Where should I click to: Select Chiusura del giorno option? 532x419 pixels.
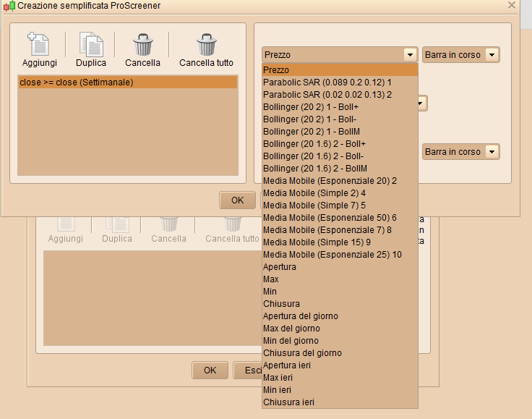tap(340, 353)
